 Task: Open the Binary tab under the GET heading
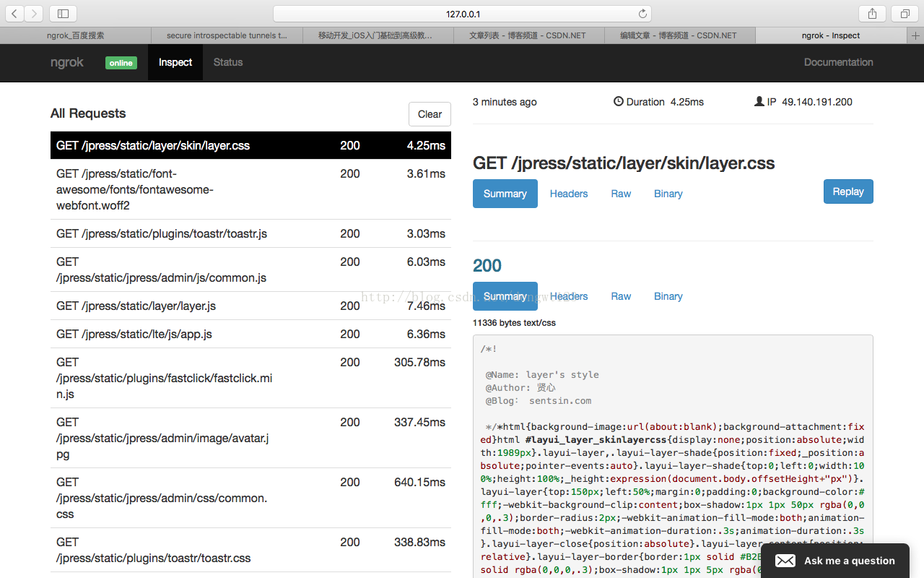click(x=668, y=194)
